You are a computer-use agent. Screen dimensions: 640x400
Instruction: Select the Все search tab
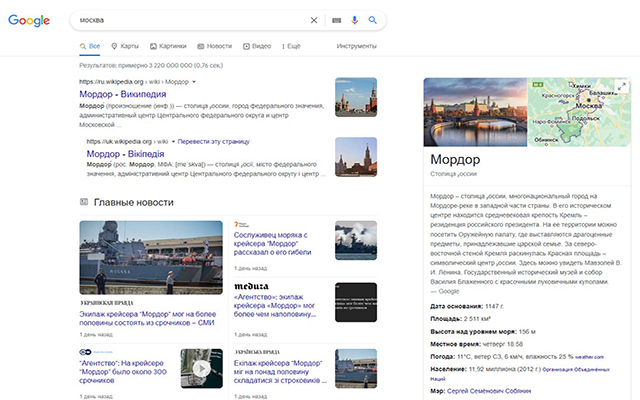pos(90,46)
